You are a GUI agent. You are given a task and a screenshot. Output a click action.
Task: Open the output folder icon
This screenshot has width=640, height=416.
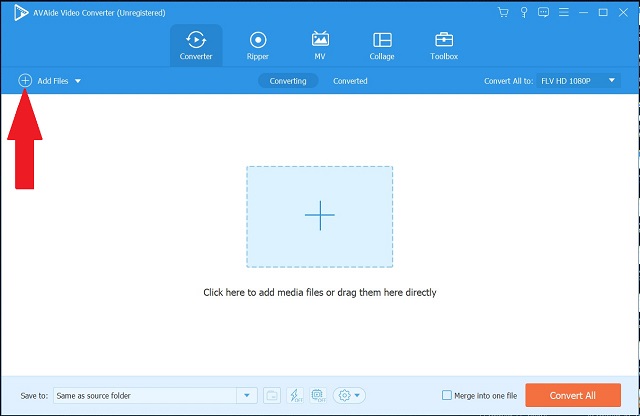coord(272,395)
